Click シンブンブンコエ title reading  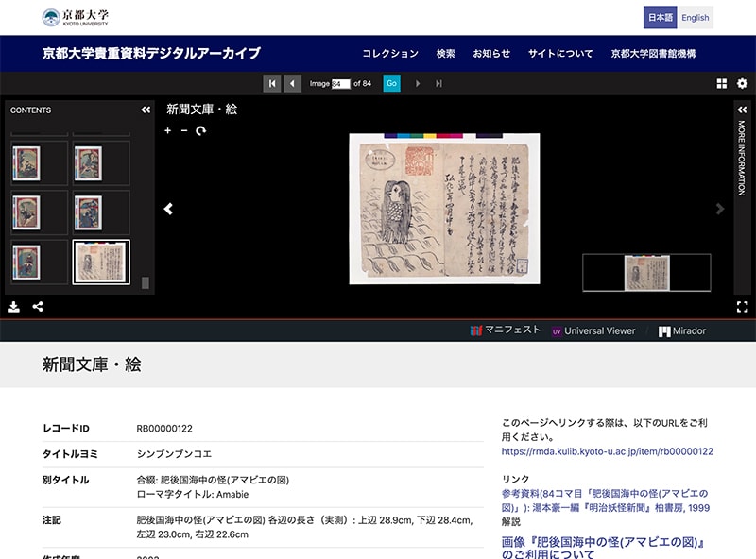[x=174, y=454]
